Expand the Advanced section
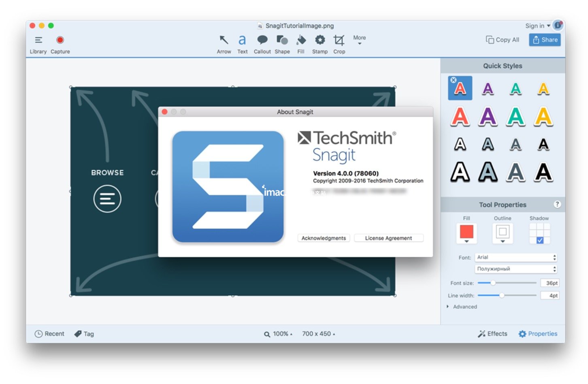 point(462,307)
